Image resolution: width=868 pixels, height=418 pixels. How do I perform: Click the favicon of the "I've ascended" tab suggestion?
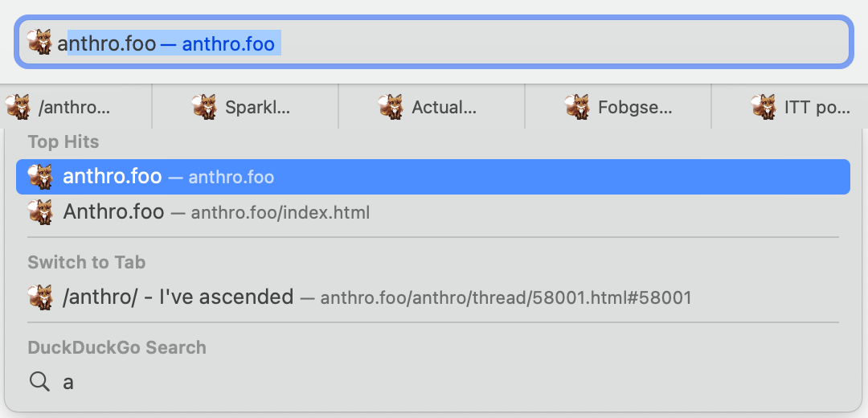(40, 297)
